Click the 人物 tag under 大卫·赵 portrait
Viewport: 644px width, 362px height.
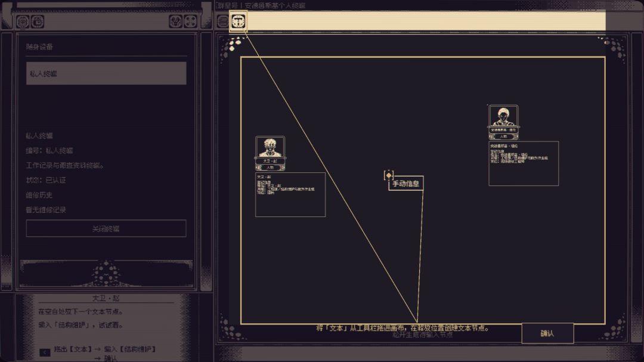point(270,168)
